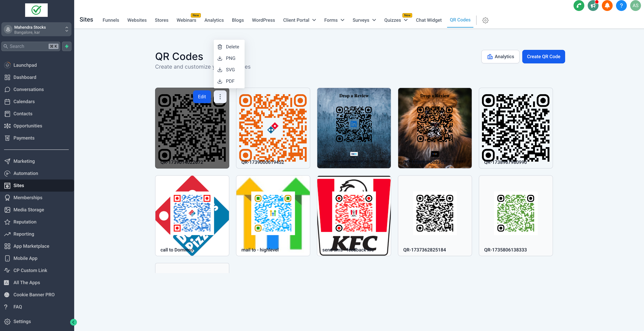Click the phone call icon top right
This screenshot has height=331, width=644.
coord(579,6)
